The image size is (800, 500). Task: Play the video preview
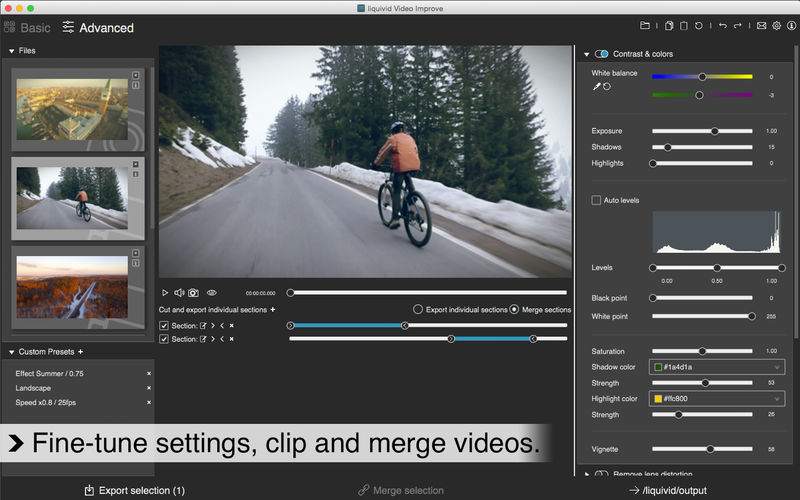165,293
